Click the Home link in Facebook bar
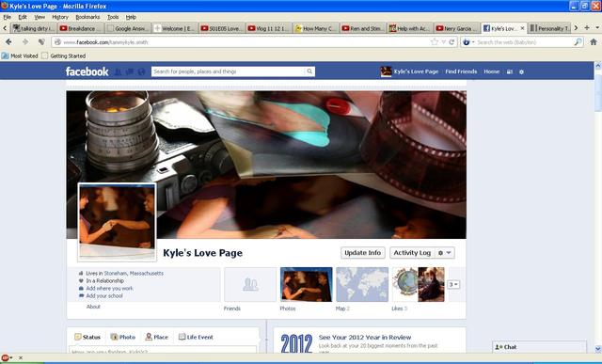Screen dimensions: 602x364 pos(491,71)
